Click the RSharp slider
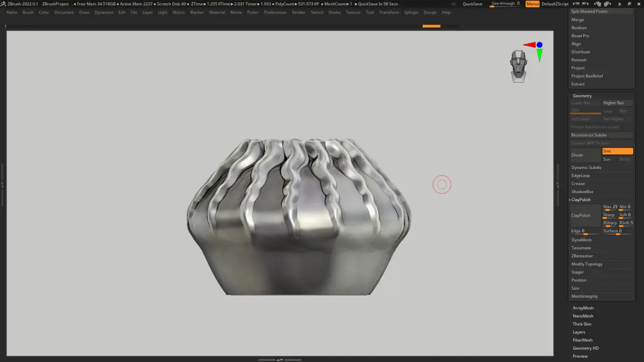Image resolution: width=644 pixels, height=362 pixels. pyautogui.click(x=610, y=224)
